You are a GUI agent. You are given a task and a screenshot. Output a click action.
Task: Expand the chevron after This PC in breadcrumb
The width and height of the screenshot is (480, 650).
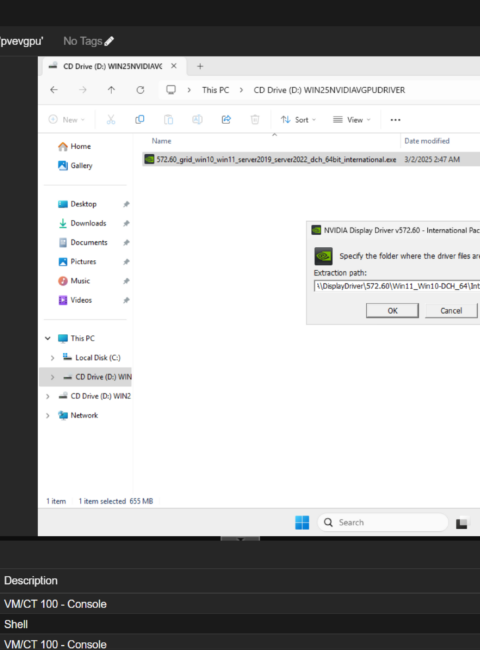click(241, 90)
